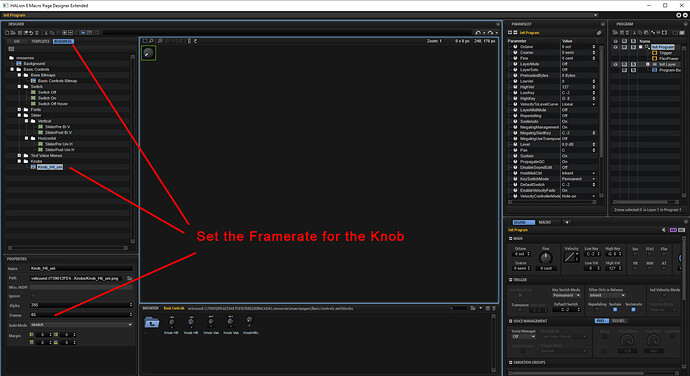Click the magnifier zoom icon above the canvas
This screenshot has height=376, width=690.
[x=151, y=41]
